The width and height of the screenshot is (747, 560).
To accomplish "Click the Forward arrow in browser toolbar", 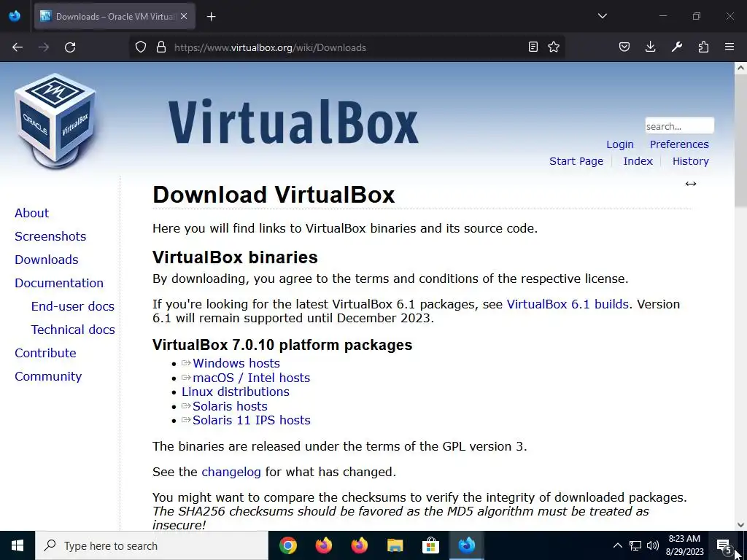I will point(44,47).
